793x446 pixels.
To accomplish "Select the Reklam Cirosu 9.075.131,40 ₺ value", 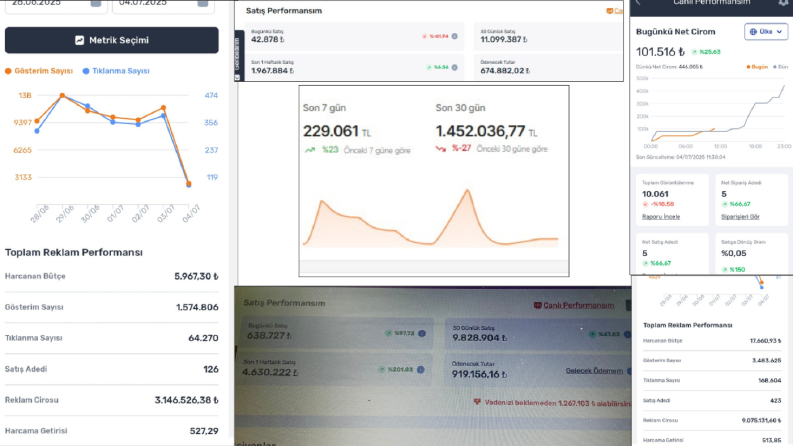I will pos(762,420).
